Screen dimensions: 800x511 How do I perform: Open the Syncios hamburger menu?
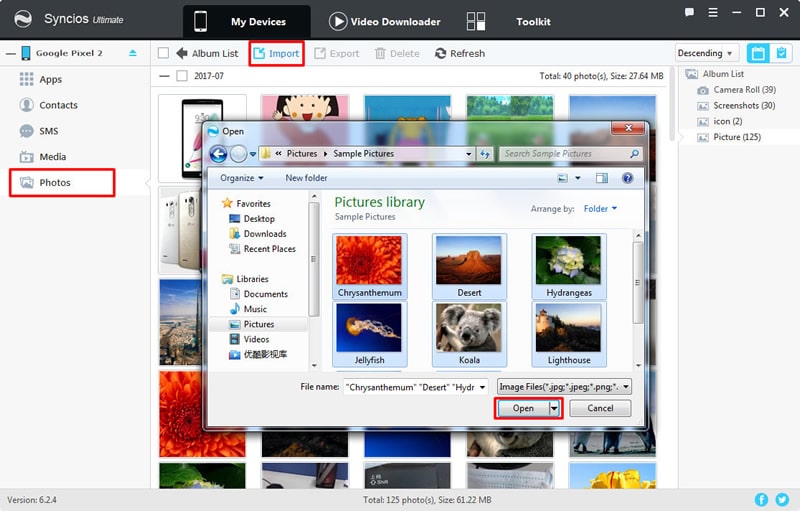click(713, 12)
